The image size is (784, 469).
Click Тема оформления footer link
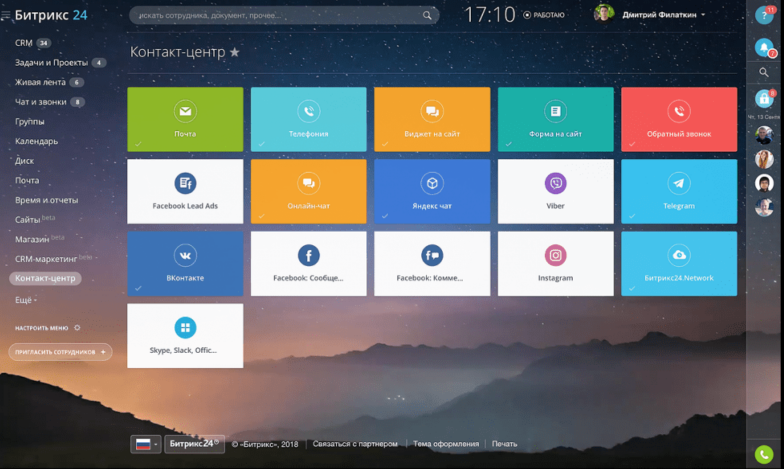[446, 444]
